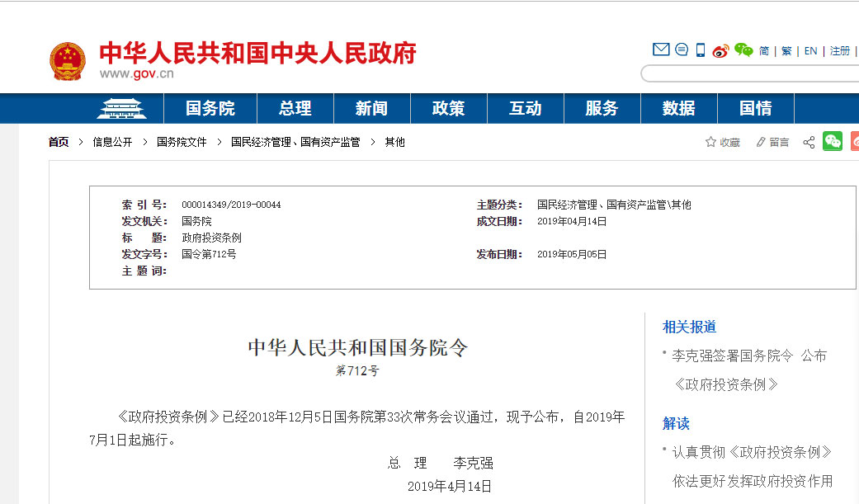
Task: Open the 国务院 navigation menu
Action: coord(210,108)
